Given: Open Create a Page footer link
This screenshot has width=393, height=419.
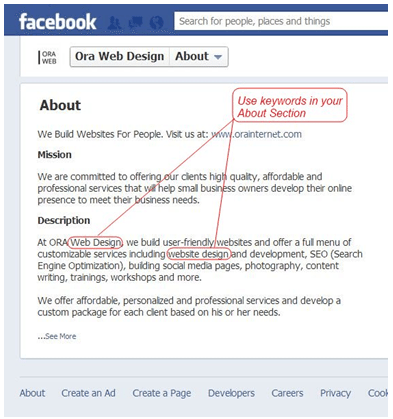Looking at the screenshot, I should (x=162, y=393).
